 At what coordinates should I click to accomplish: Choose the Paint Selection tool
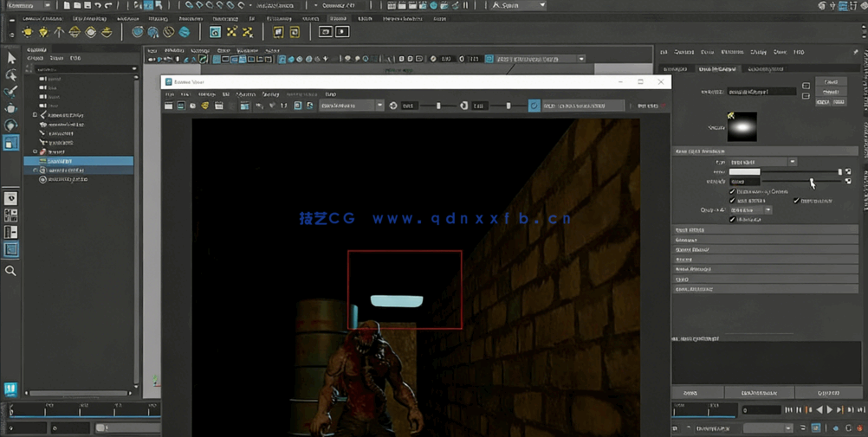point(11,92)
